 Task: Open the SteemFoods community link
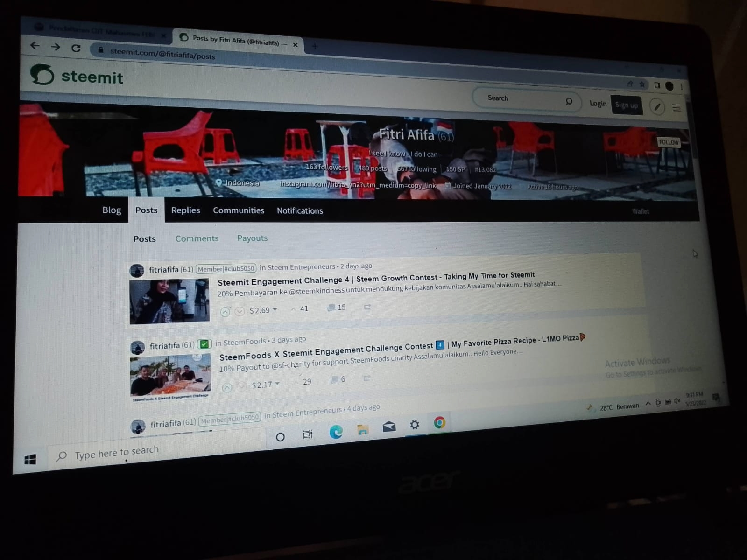tap(245, 342)
